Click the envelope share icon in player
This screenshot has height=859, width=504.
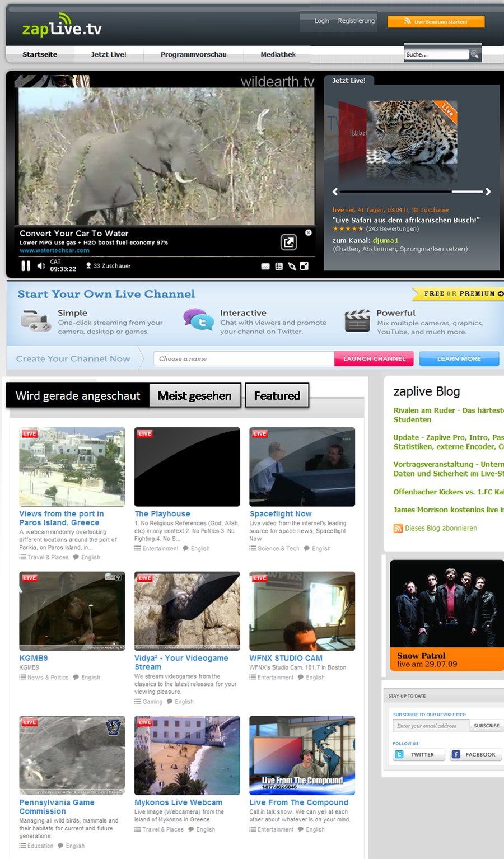(x=265, y=267)
